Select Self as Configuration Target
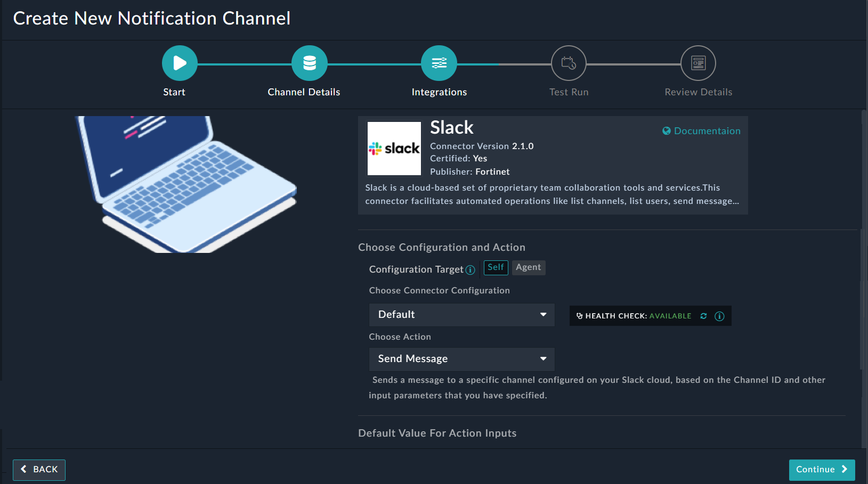Image resolution: width=868 pixels, height=484 pixels. [x=496, y=267]
